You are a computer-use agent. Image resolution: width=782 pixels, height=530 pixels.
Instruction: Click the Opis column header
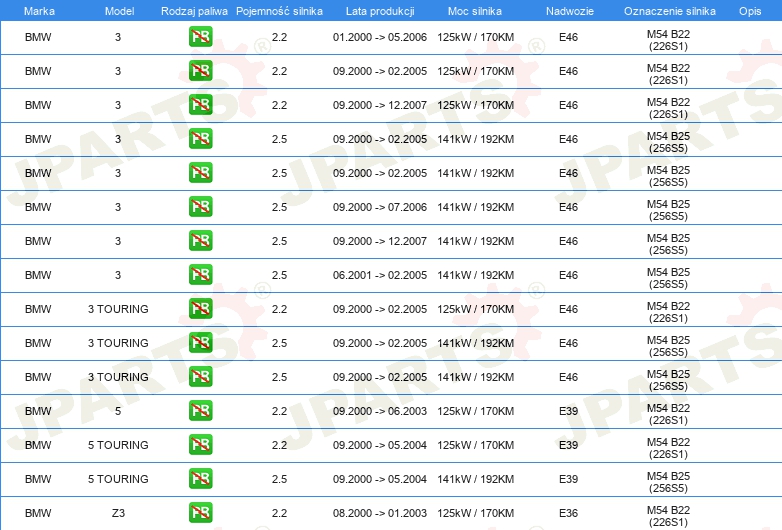(750, 11)
